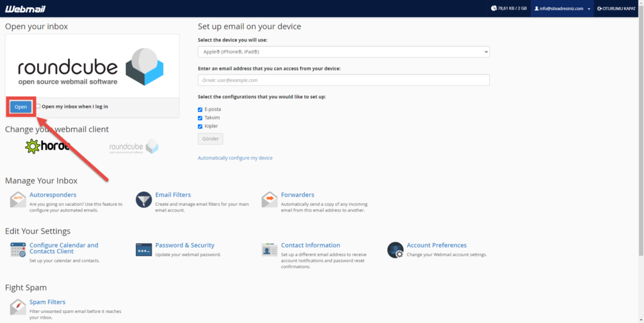
Task: Click the Autoresponders envelope icon
Action: click(18, 200)
